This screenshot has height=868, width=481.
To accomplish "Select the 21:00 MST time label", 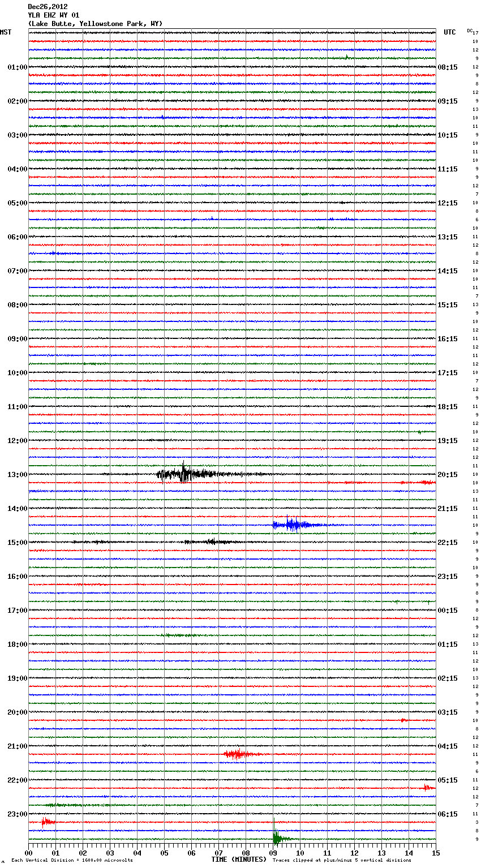I will (x=17, y=746).
